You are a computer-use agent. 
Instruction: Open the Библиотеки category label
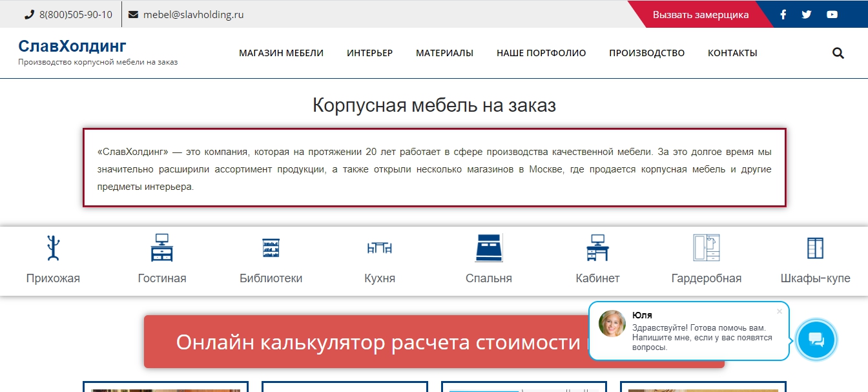coord(271,278)
